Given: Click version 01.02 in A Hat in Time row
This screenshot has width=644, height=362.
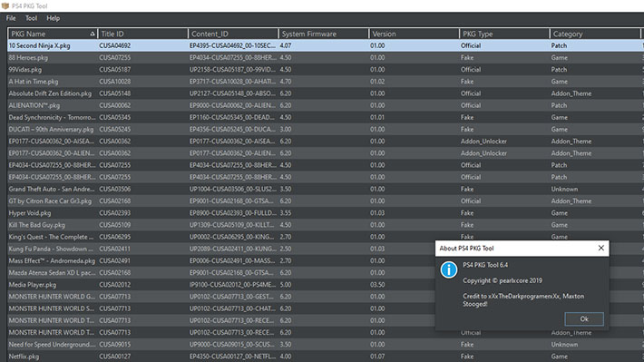Looking at the screenshot, I should click(377, 82).
